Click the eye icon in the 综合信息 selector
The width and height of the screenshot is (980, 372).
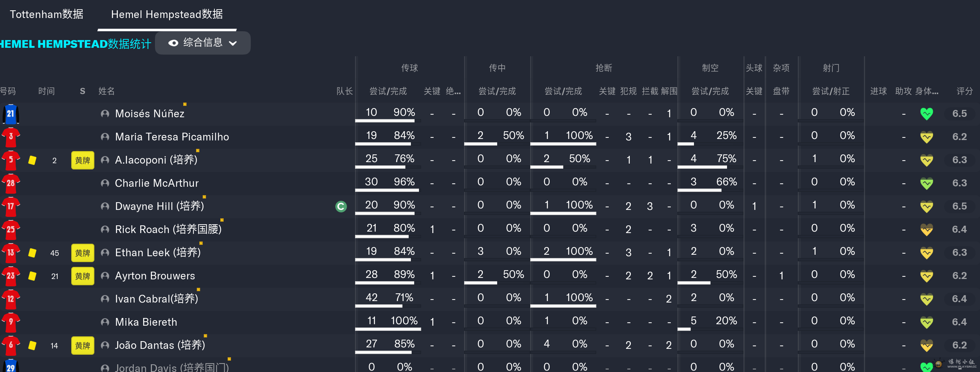(173, 43)
